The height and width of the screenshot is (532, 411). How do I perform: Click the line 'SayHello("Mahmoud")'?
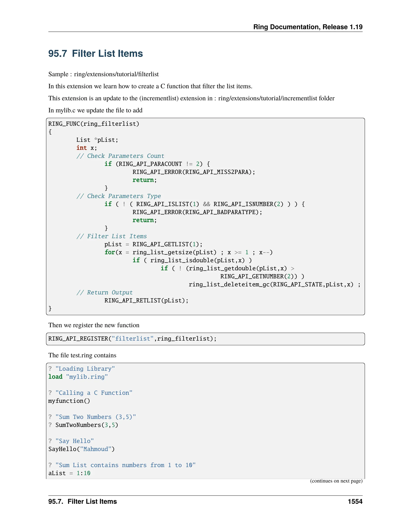point(81,449)
